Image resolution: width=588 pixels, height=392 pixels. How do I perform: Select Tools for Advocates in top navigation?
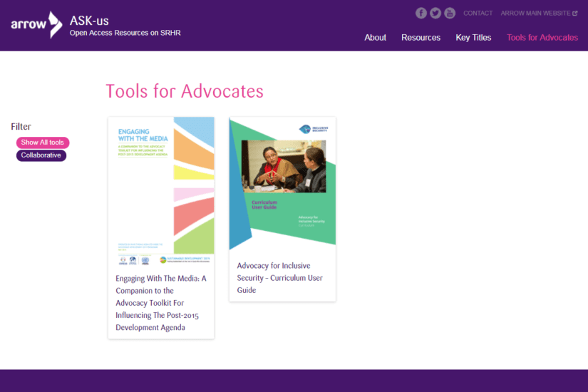[542, 38]
